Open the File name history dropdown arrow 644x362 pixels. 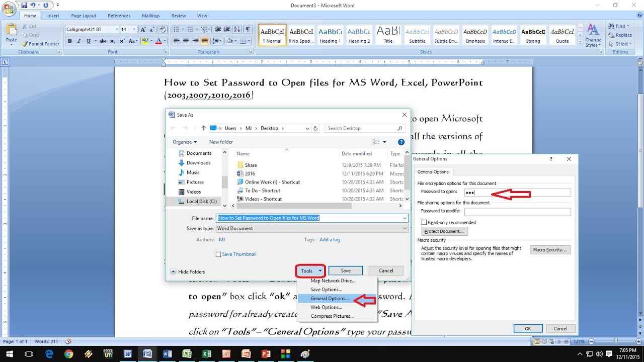405,218
